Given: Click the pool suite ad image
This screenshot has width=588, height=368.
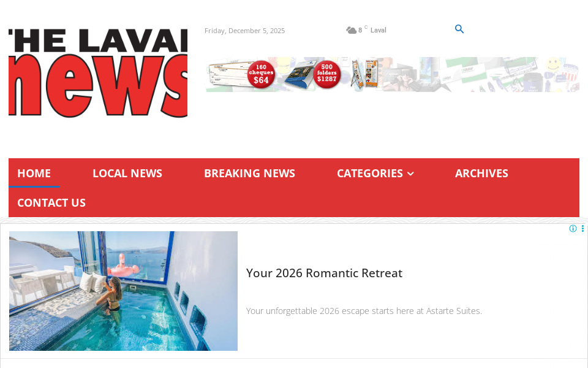Looking at the screenshot, I should 123,291.
